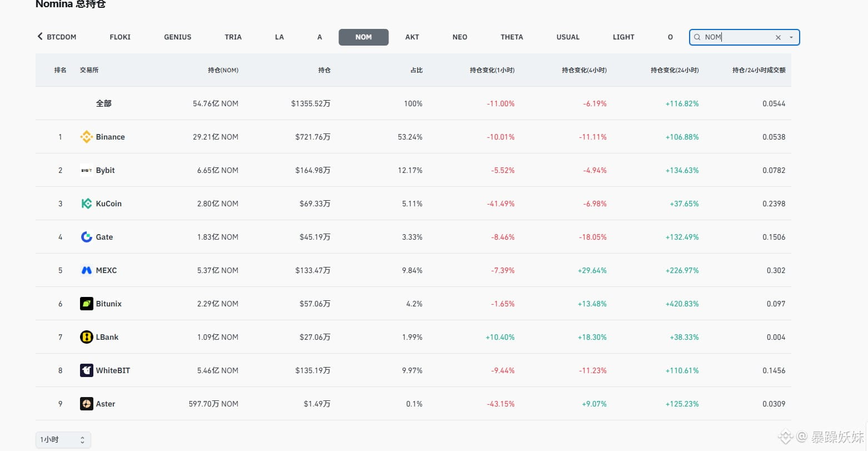Click the Bitunix logo icon
The image size is (868, 451).
(86, 304)
